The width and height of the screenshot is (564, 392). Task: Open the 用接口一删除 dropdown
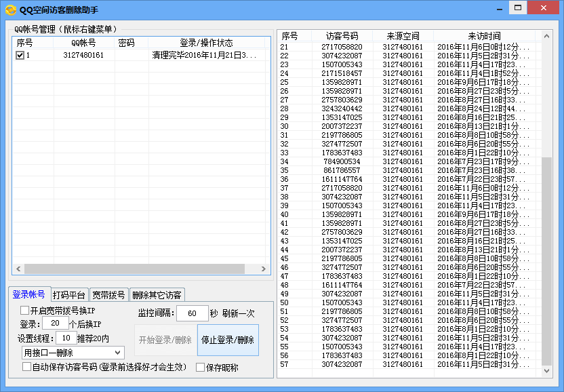pyautogui.click(x=73, y=353)
